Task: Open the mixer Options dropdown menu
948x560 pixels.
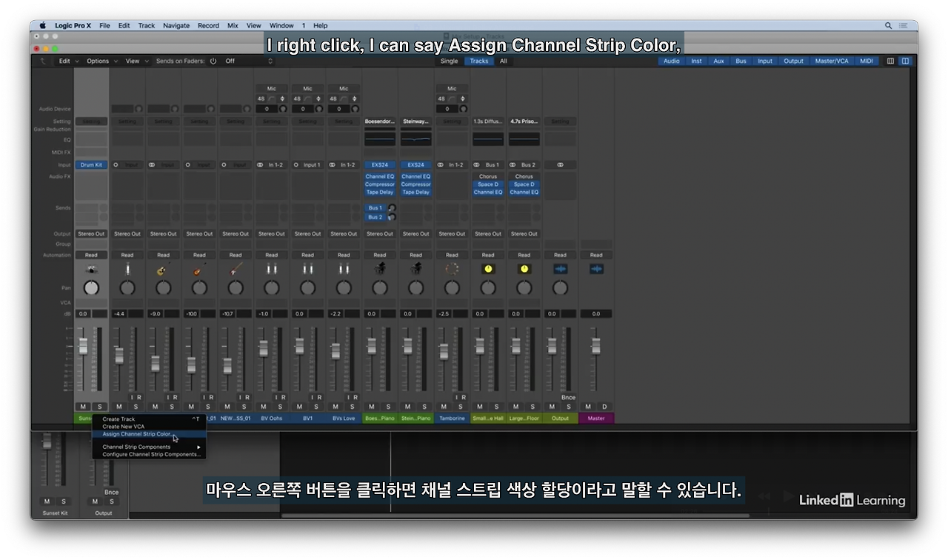Action: pos(101,61)
